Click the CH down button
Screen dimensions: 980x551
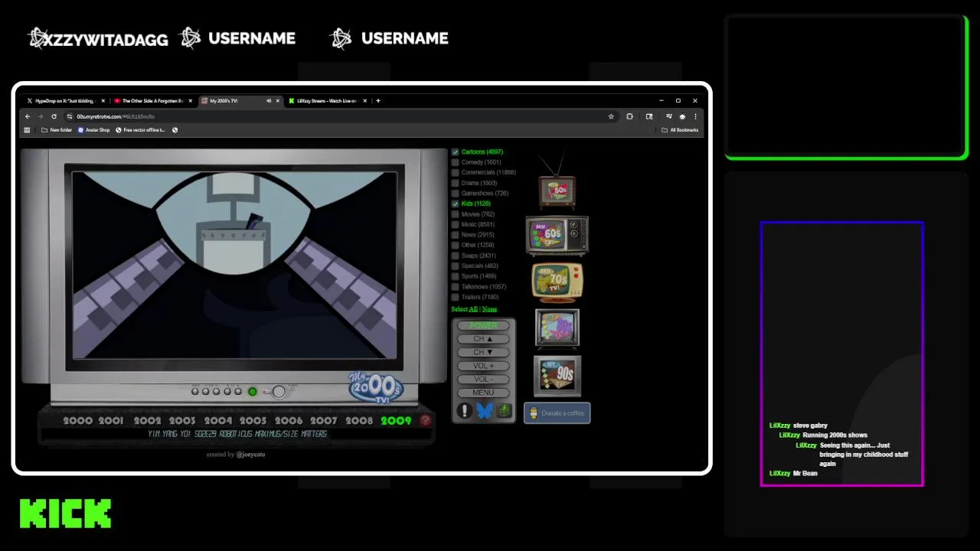483,352
